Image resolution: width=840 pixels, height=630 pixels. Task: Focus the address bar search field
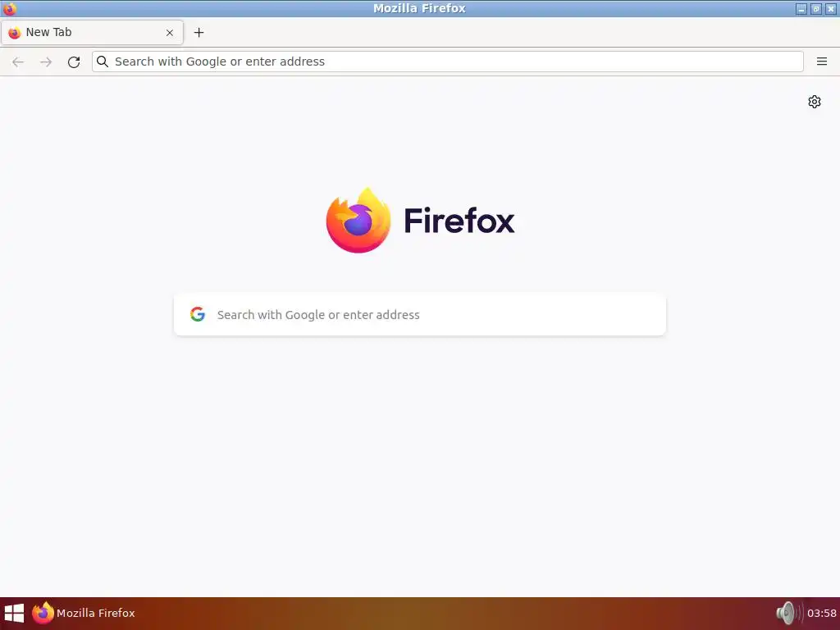pos(447,62)
